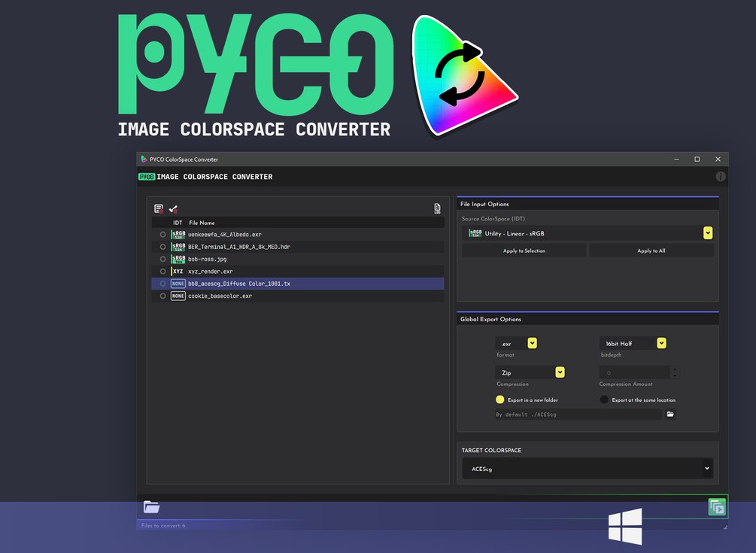Click the export folder path input field

pos(578,414)
